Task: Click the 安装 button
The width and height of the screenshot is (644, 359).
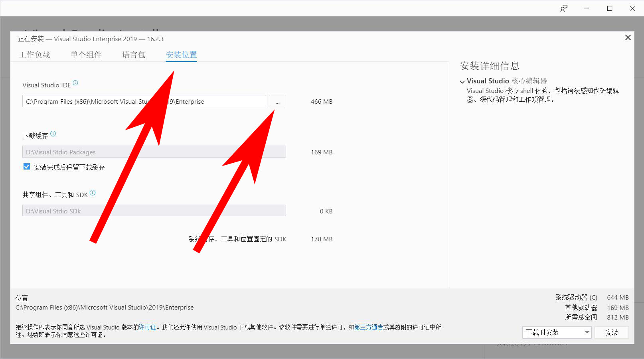Action: (x=612, y=332)
